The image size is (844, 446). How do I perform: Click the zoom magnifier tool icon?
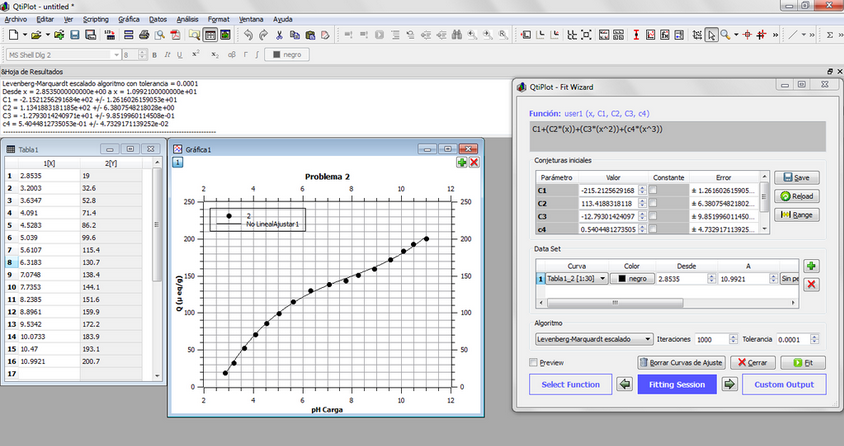click(726, 35)
